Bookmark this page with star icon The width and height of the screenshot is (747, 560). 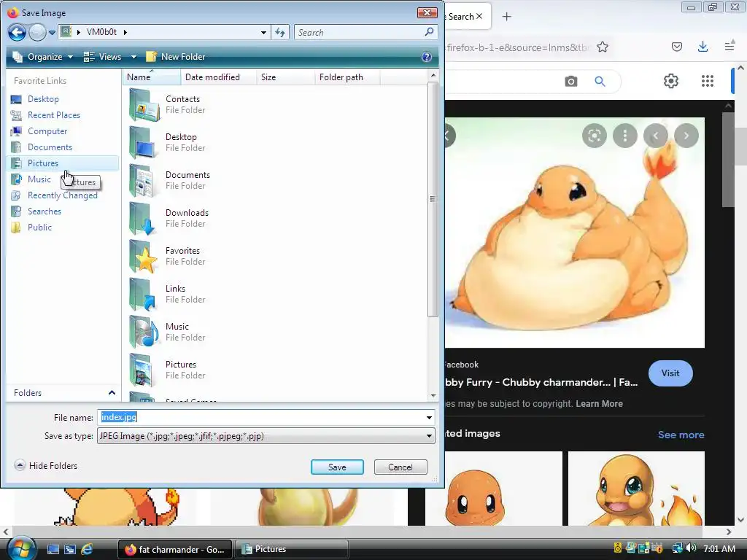point(603,47)
